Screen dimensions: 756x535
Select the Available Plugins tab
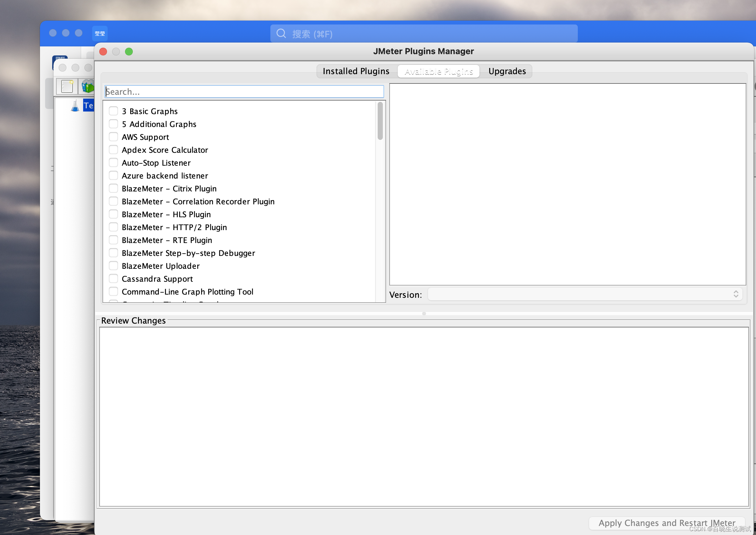click(439, 71)
